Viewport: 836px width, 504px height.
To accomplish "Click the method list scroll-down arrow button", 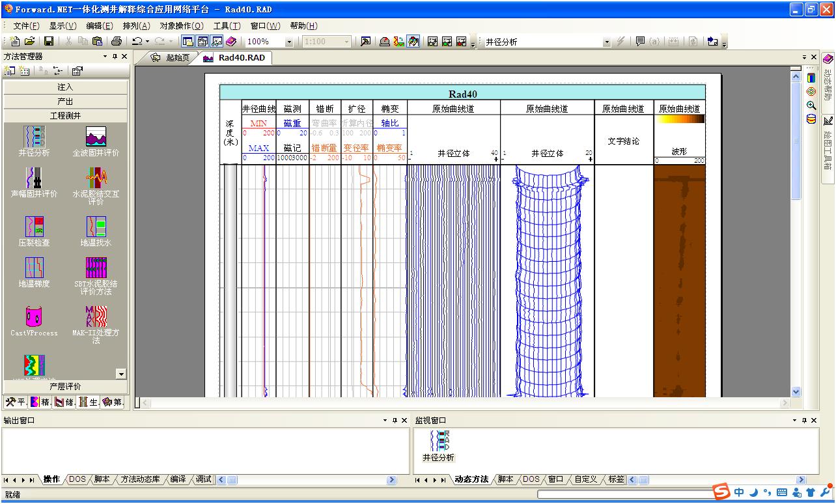I will tap(121, 374).
